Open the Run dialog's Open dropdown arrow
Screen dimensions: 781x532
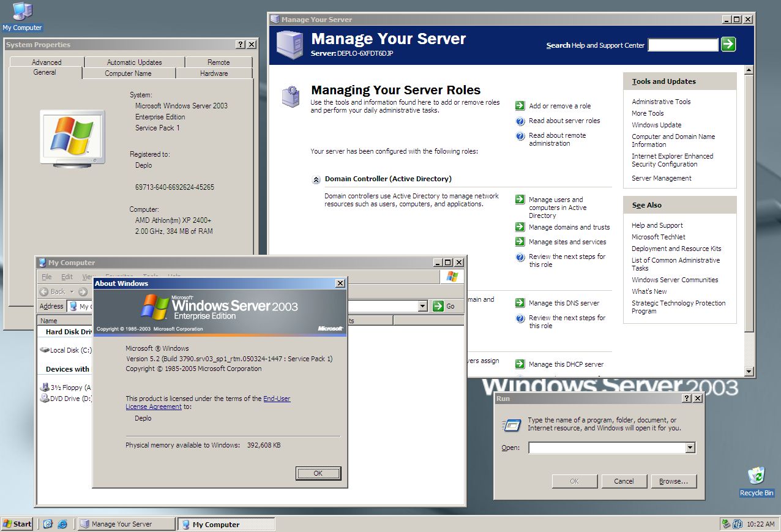[690, 448]
